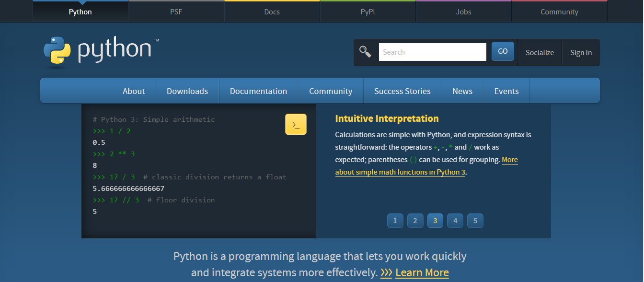Viewport: 644px width, 282px height.
Task: Open the About navigation menu
Action: 134,91
